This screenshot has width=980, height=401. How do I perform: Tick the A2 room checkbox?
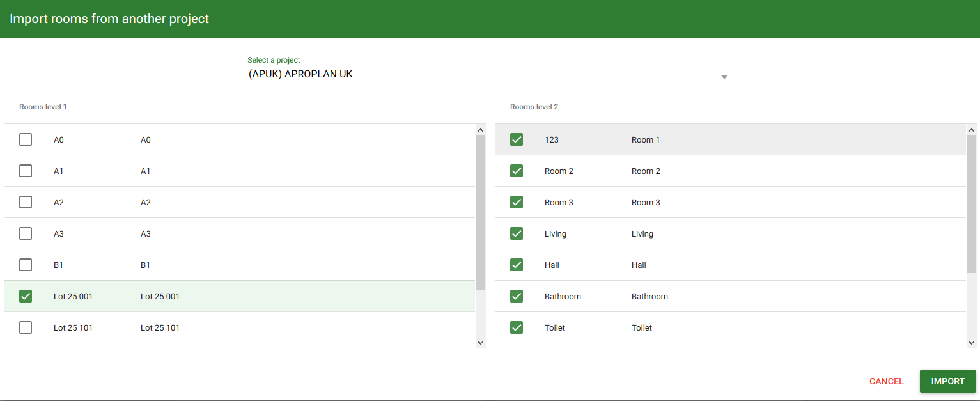[26, 202]
